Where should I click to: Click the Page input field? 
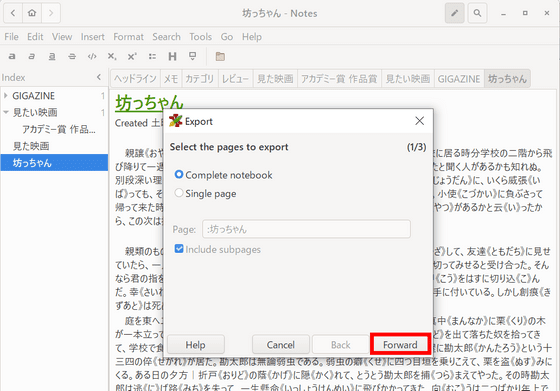[306, 229]
